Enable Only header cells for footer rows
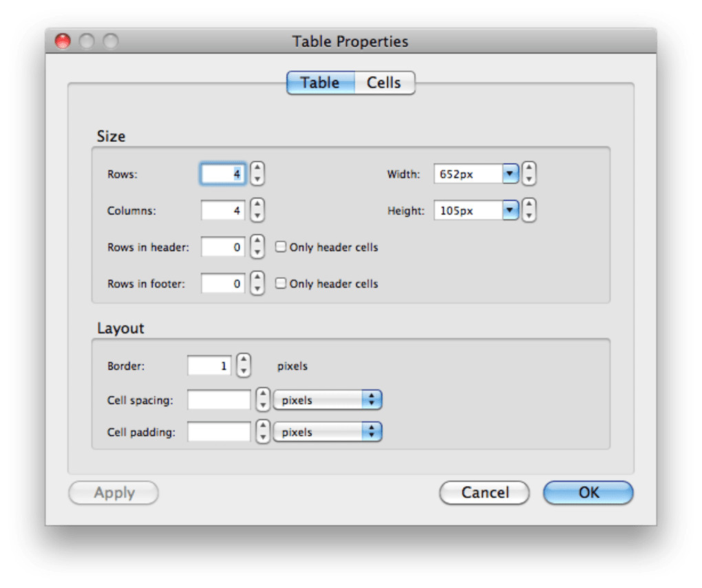The image size is (702, 588). [x=281, y=283]
